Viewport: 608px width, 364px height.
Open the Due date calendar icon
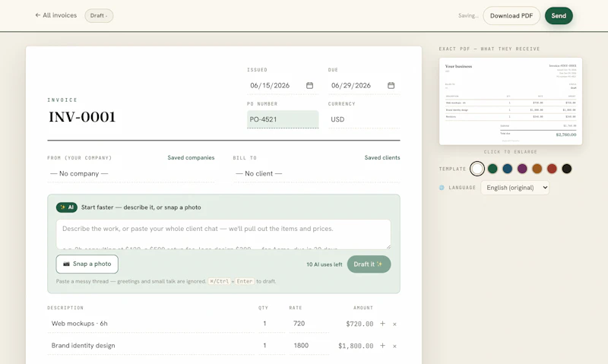[x=391, y=85]
